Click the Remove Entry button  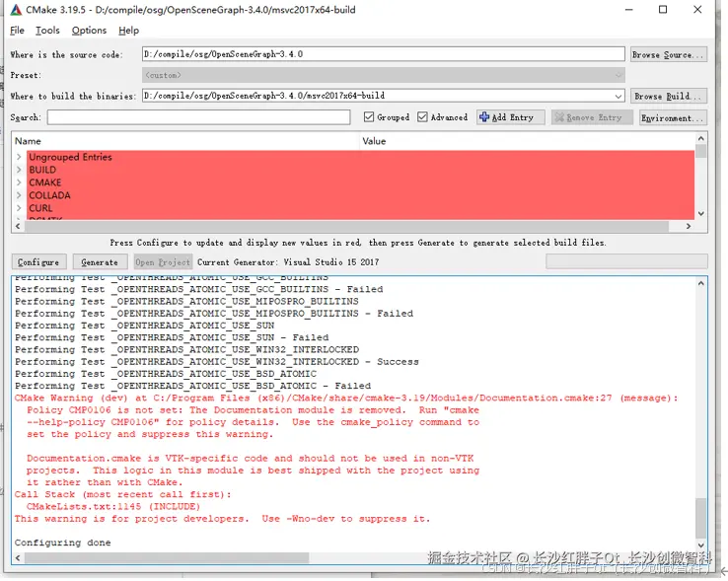(592, 117)
